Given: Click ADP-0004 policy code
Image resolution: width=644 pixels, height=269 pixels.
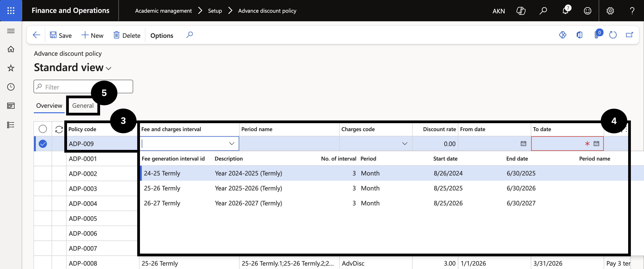Looking at the screenshot, I should pyautogui.click(x=83, y=204).
